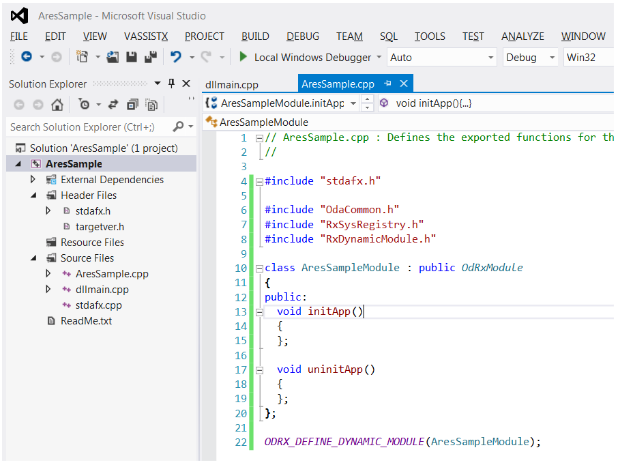This screenshot has width=618, height=465.
Task: Open the Undo history dropdown arrow
Action: point(192,57)
